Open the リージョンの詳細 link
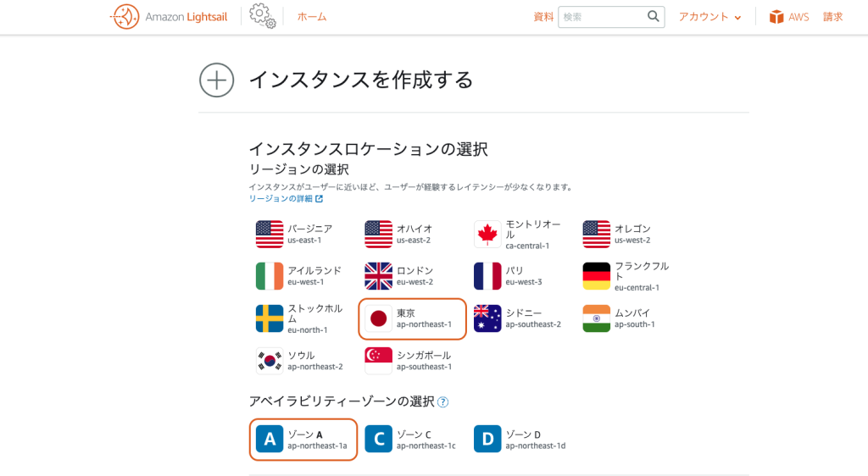The height and width of the screenshot is (476, 868). tap(286, 198)
